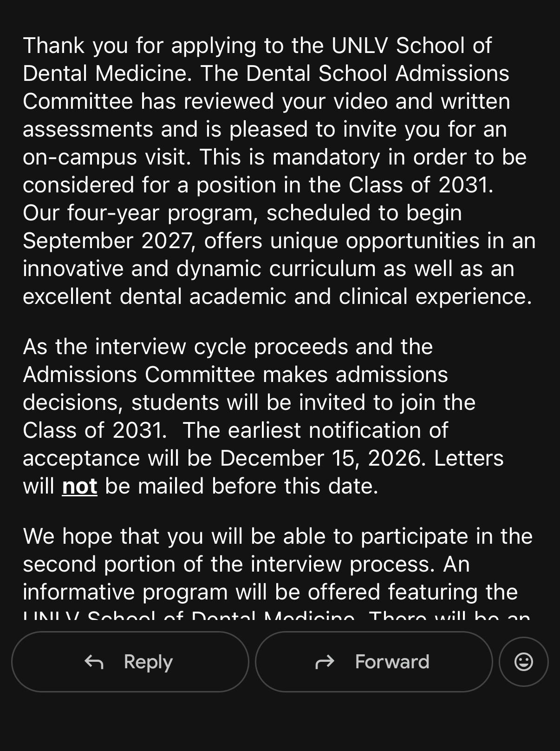Click the curved reply arrow icon
The height and width of the screenshot is (751, 560).
tap(94, 661)
